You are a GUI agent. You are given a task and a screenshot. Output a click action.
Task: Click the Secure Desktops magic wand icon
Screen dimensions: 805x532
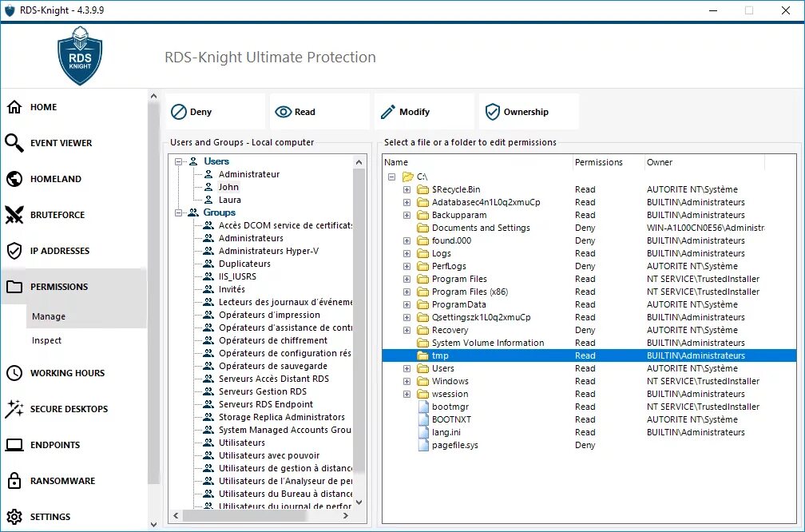tap(14, 409)
